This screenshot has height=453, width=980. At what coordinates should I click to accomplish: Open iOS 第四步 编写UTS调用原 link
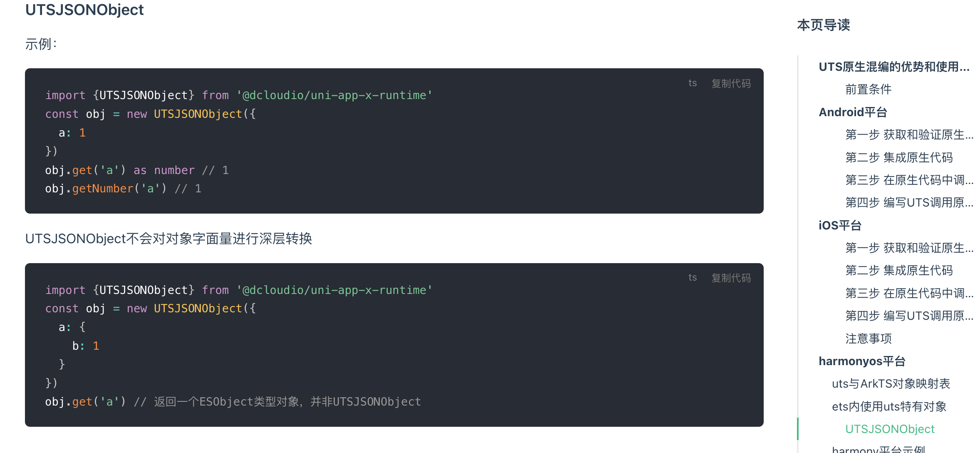coord(909,316)
